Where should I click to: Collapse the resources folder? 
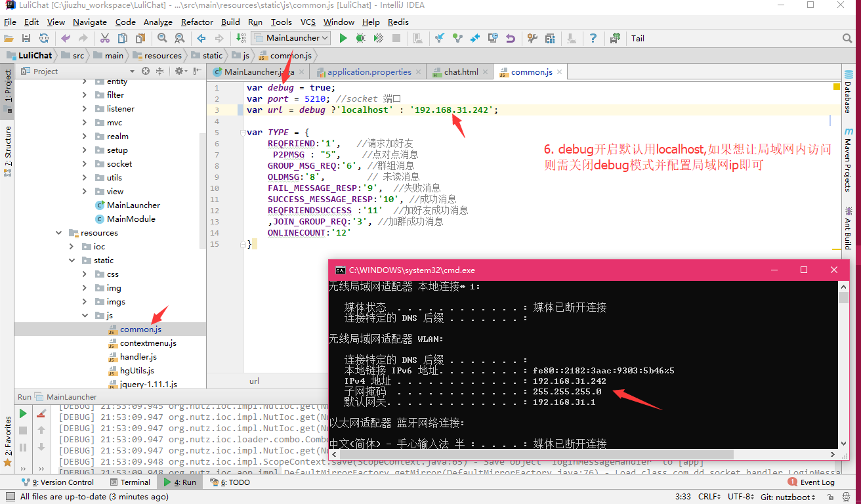[x=58, y=233]
